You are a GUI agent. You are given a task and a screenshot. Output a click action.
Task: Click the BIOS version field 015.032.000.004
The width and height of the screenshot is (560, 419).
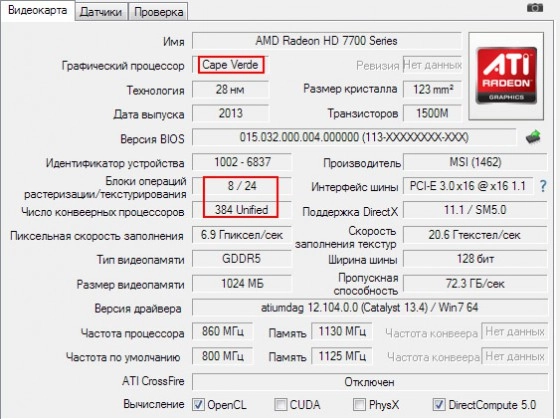[x=354, y=138]
